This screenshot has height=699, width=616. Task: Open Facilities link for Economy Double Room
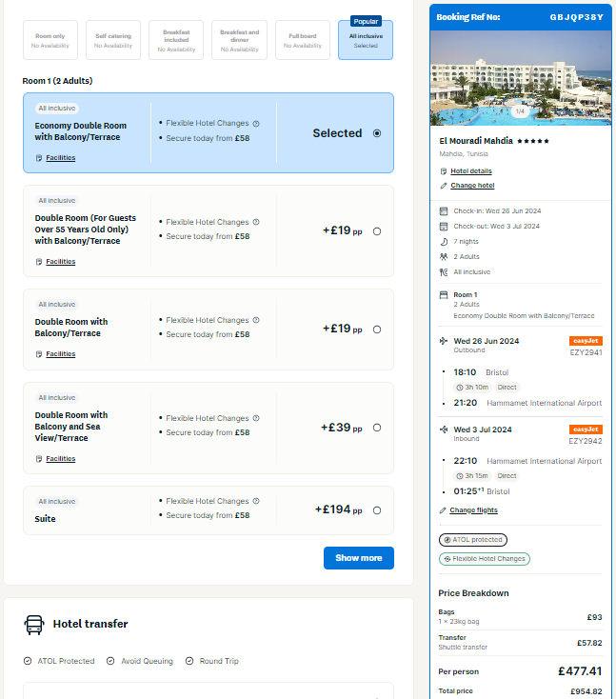click(x=61, y=158)
